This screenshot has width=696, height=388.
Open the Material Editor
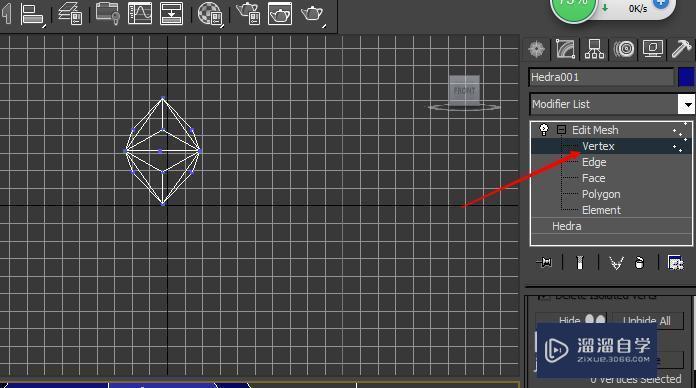click(210, 13)
